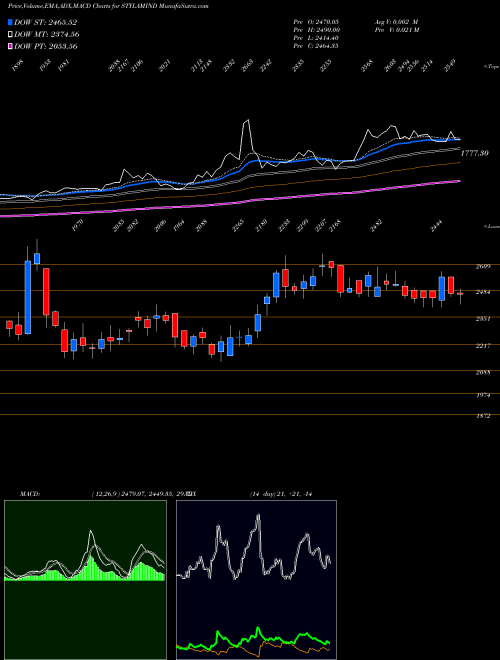Click the white DOW MT legend swatch
Viewport: 500px width, 660px height.
click(11, 34)
